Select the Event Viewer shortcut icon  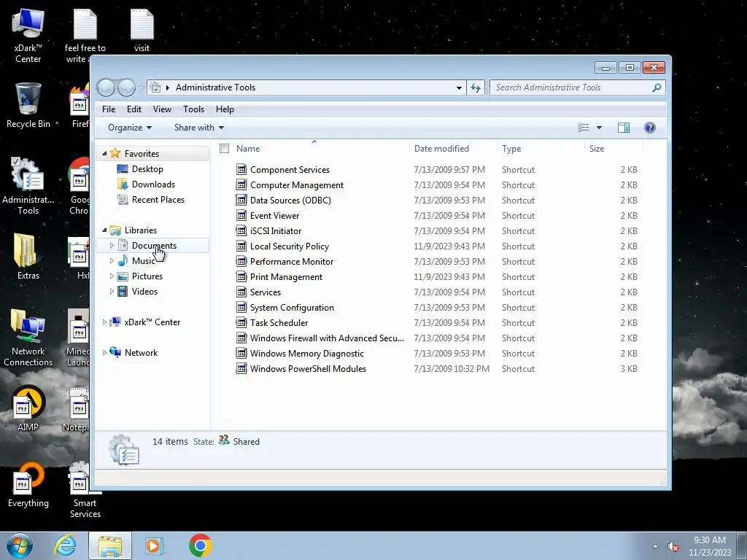tap(241, 215)
